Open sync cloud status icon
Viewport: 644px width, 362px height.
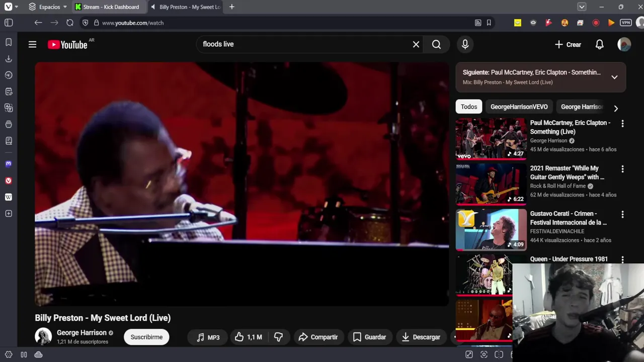(x=38, y=354)
